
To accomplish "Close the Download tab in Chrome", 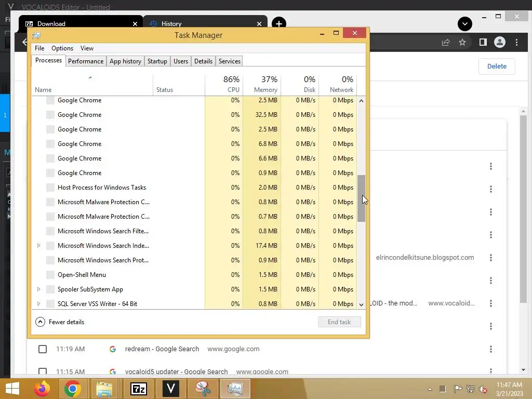I will 135,24.
